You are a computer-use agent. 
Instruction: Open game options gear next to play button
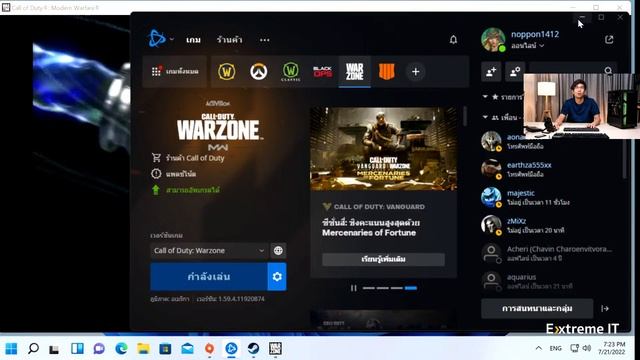tap(277, 277)
